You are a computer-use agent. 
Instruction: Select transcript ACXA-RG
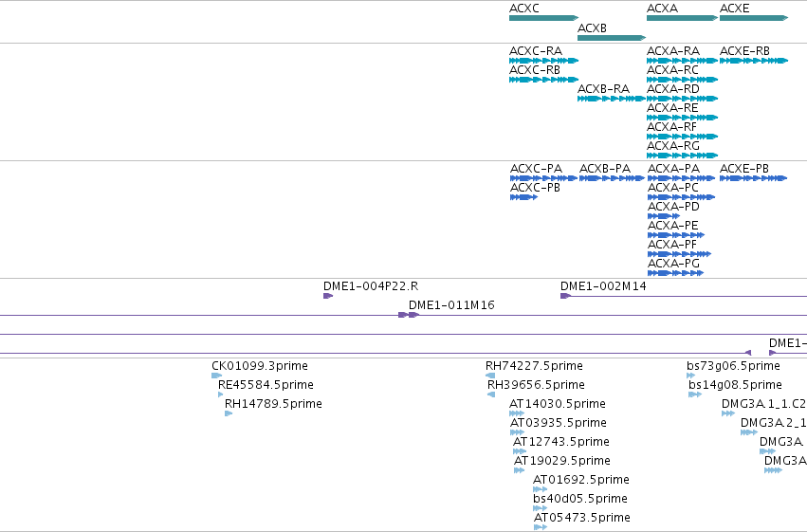(x=682, y=156)
